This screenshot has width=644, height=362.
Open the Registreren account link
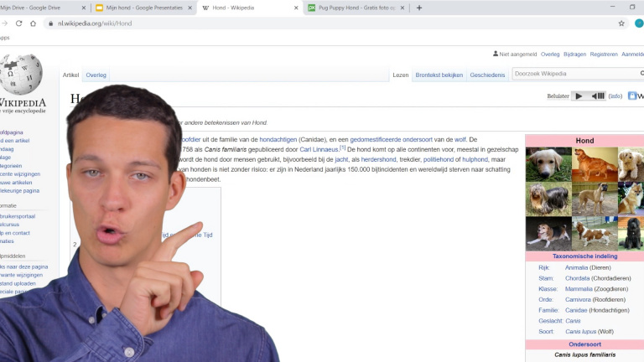coord(603,54)
